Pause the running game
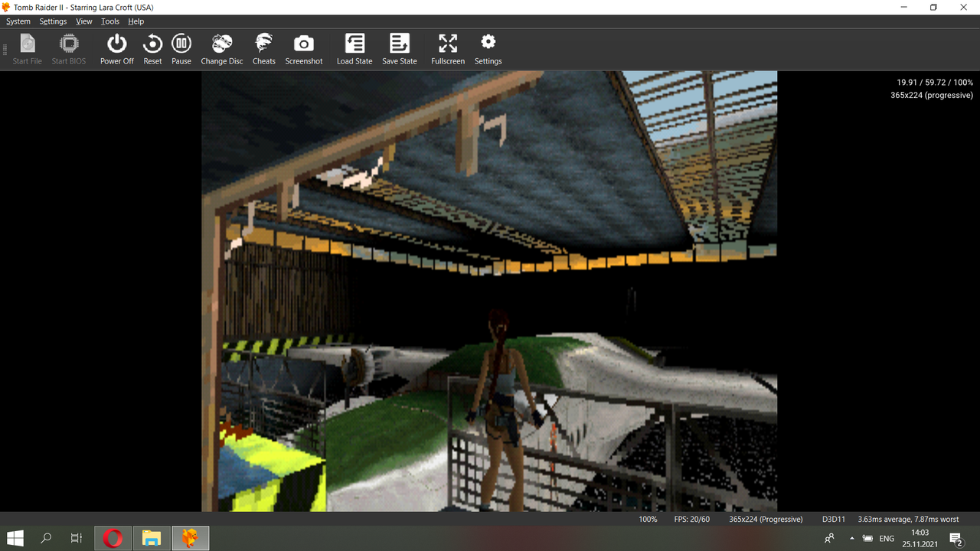 [181, 50]
